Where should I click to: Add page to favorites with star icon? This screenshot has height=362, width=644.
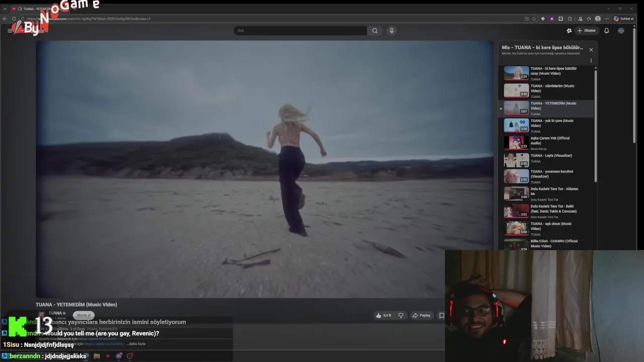point(534,19)
